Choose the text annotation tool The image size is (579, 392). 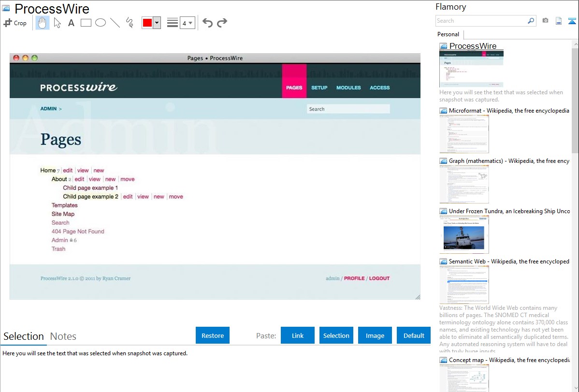(x=71, y=23)
